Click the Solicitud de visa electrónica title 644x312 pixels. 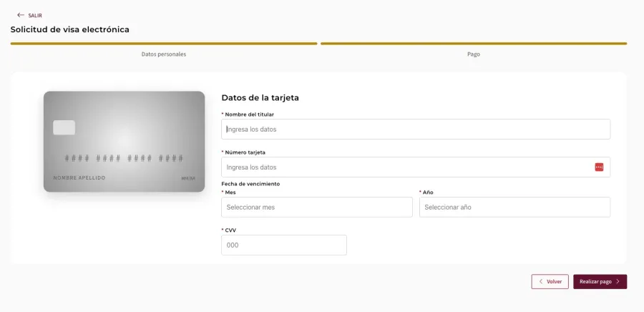point(70,29)
